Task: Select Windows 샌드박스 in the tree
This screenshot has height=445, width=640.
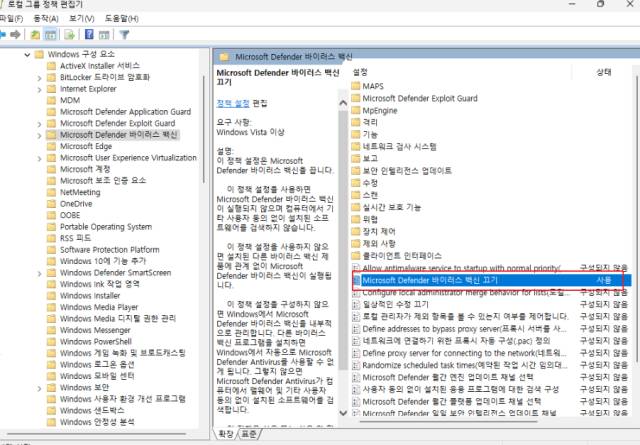Action: point(92,410)
